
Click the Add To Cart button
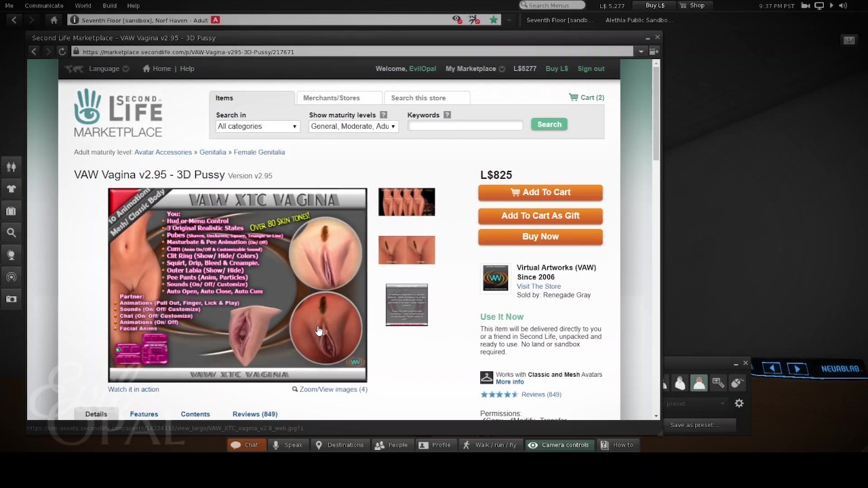click(x=540, y=192)
